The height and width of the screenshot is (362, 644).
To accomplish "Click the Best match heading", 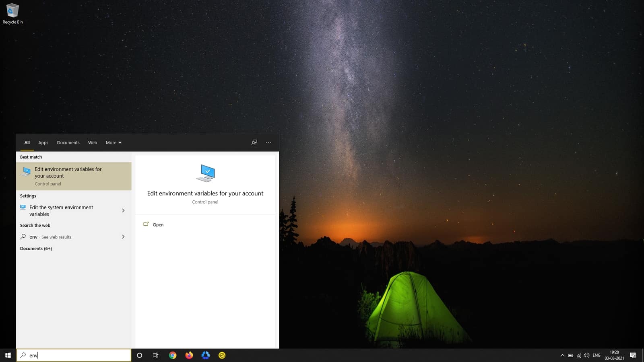I will pyautogui.click(x=31, y=157).
